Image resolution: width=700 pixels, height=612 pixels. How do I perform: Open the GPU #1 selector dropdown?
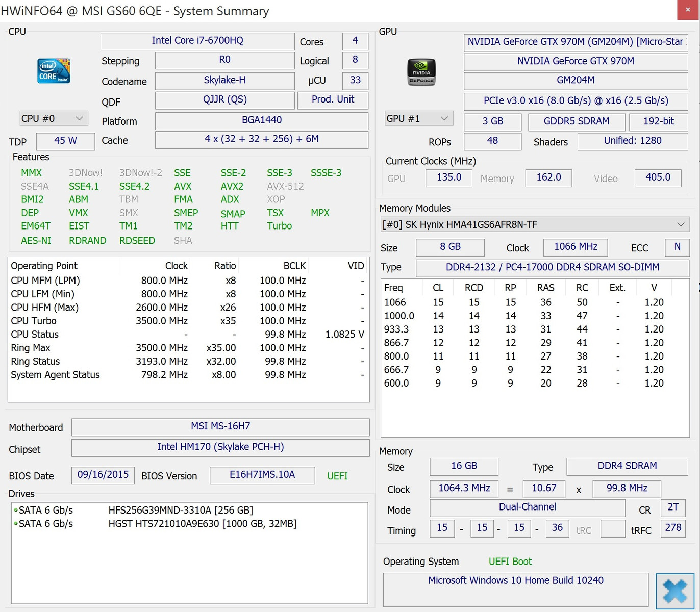(x=419, y=118)
